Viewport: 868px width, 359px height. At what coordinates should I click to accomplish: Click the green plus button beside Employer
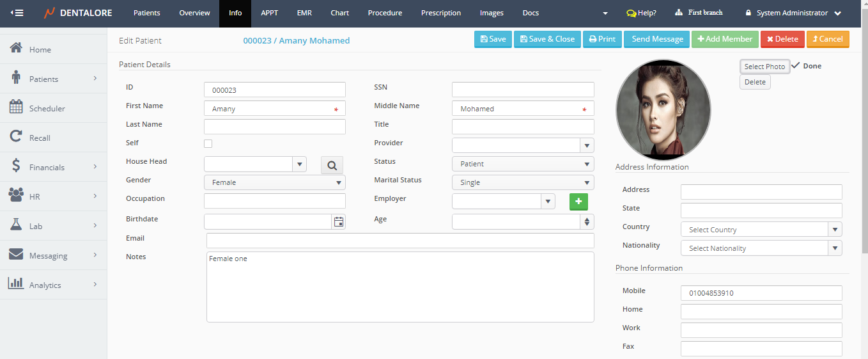[x=578, y=202]
